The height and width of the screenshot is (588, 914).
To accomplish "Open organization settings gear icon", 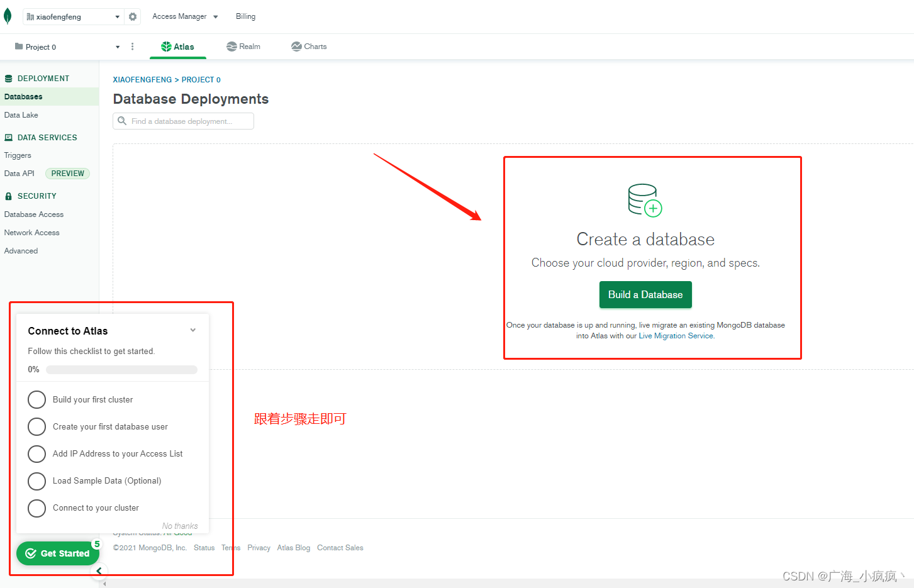I will tap(133, 17).
